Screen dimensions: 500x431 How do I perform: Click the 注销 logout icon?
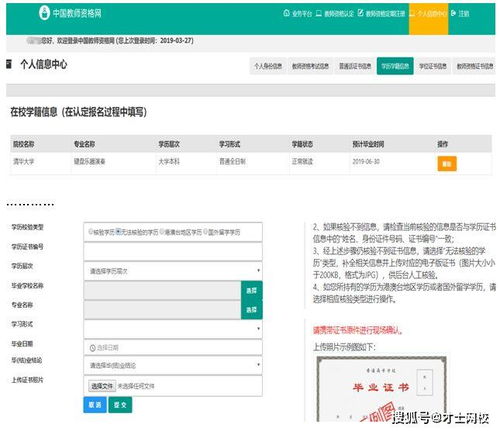453,13
